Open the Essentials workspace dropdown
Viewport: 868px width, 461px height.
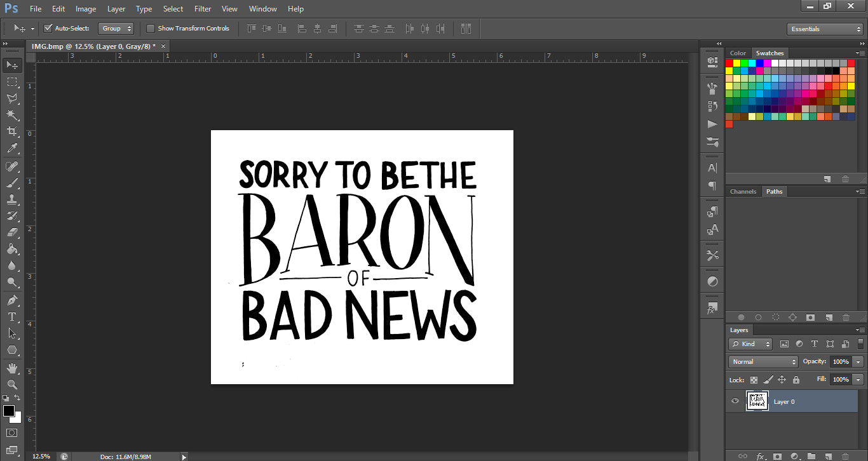pyautogui.click(x=824, y=29)
